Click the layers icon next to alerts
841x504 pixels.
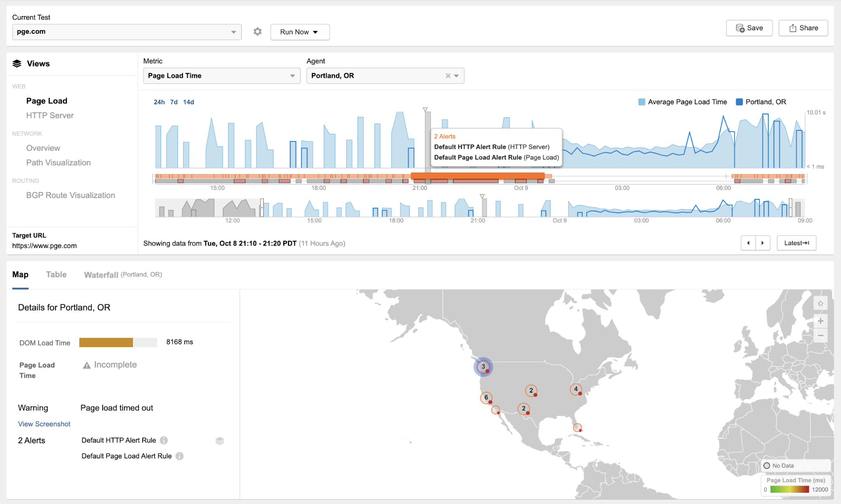point(220,441)
